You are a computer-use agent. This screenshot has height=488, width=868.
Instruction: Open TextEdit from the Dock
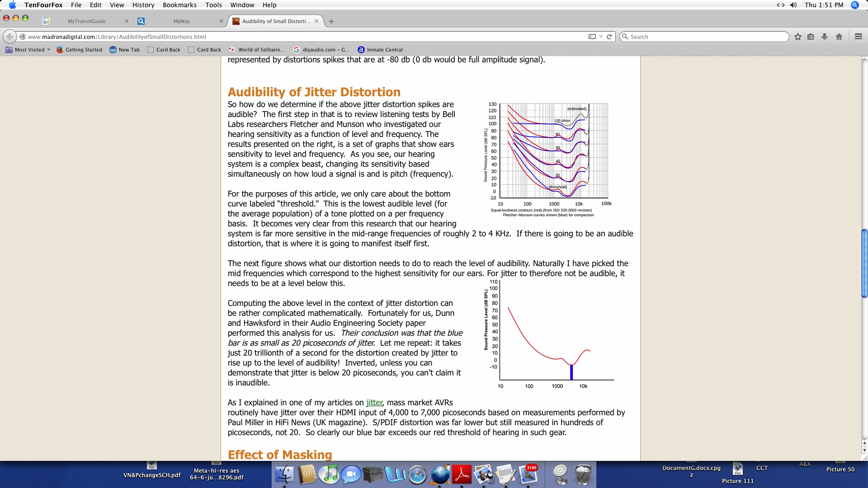coord(506,475)
